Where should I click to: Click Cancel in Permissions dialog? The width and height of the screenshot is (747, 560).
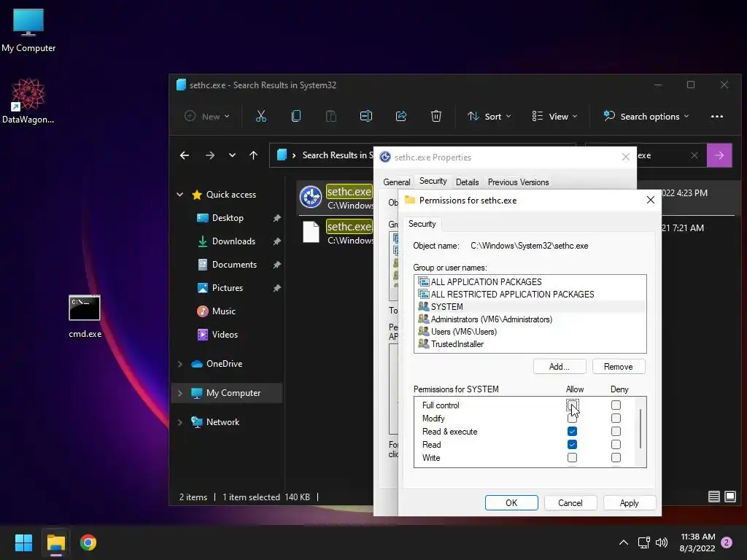pyautogui.click(x=570, y=503)
